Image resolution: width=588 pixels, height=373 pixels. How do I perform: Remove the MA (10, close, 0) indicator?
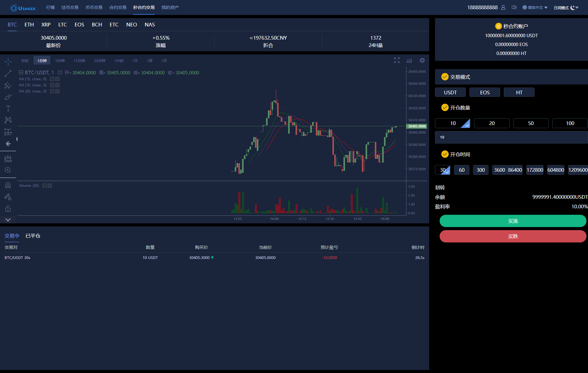57,85
